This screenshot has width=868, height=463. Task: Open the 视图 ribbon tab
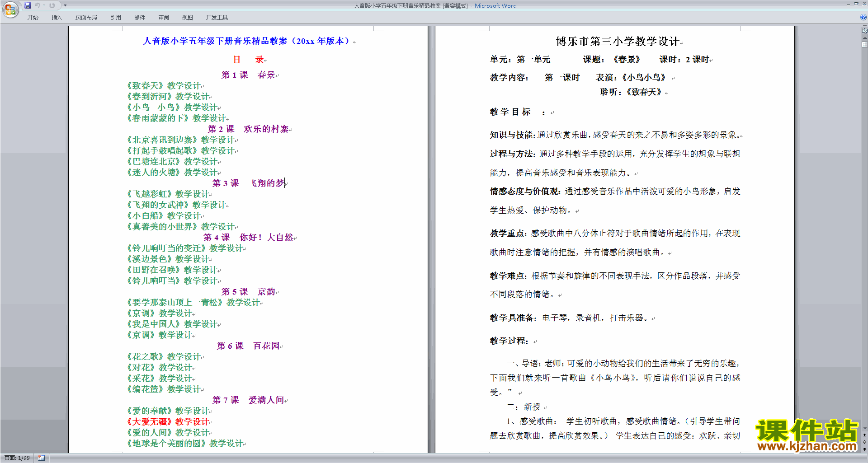point(187,18)
